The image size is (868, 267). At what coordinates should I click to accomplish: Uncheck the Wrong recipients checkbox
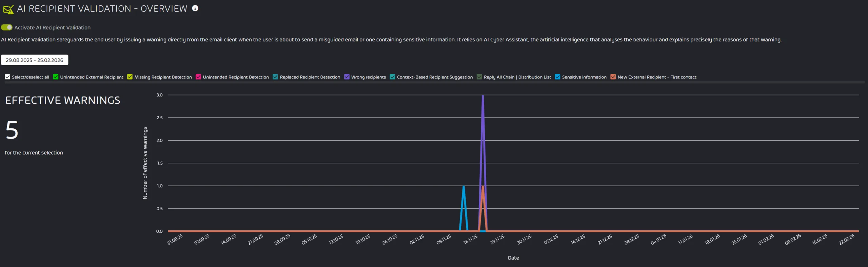click(x=347, y=77)
